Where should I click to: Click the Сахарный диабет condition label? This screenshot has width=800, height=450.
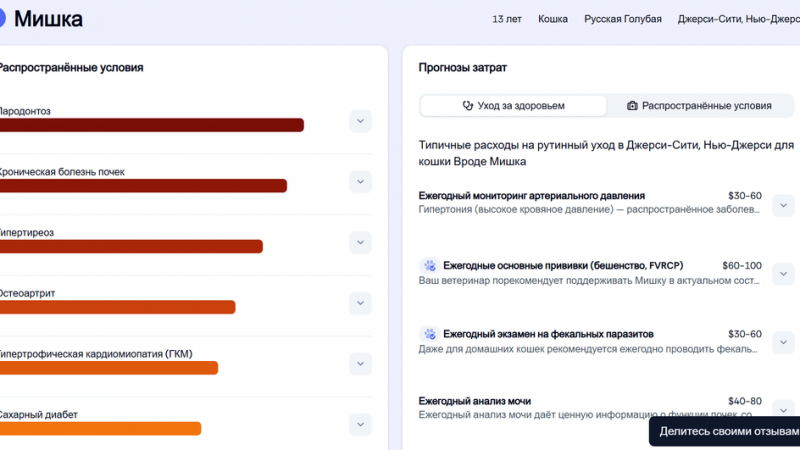coord(38,415)
